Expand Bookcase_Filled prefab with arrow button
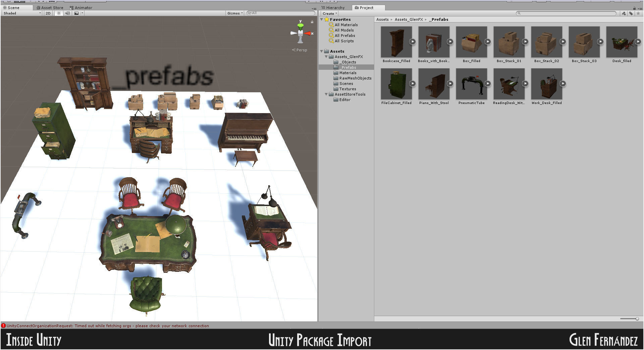 click(x=413, y=42)
